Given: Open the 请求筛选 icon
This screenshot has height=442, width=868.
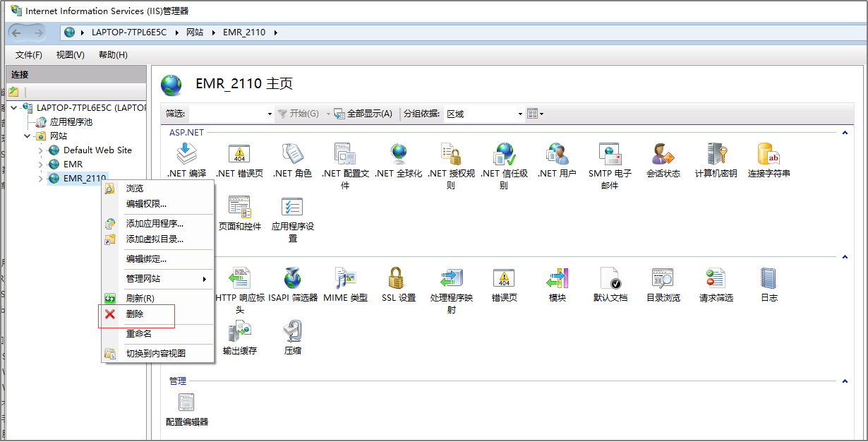Looking at the screenshot, I should (716, 277).
